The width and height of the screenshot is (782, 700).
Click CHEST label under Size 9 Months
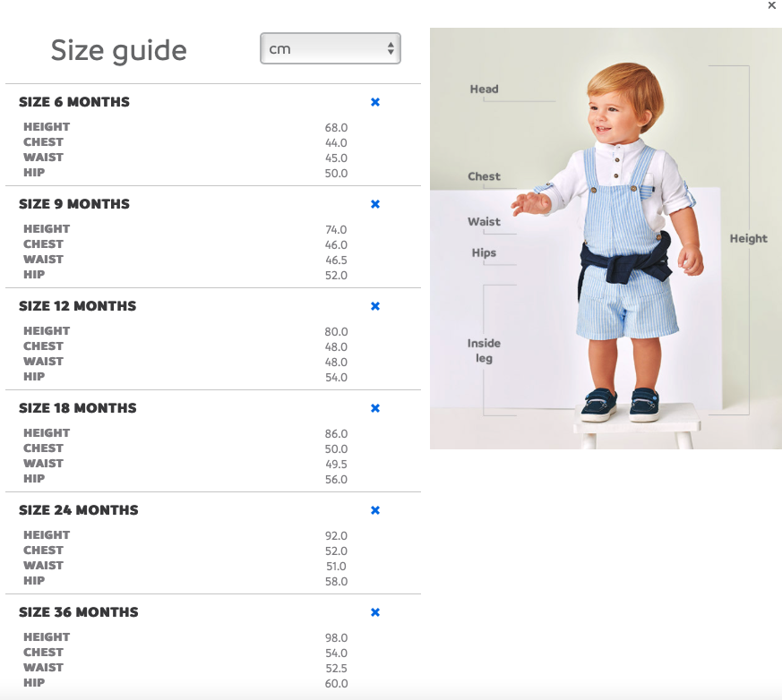click(x=43, y=244)
